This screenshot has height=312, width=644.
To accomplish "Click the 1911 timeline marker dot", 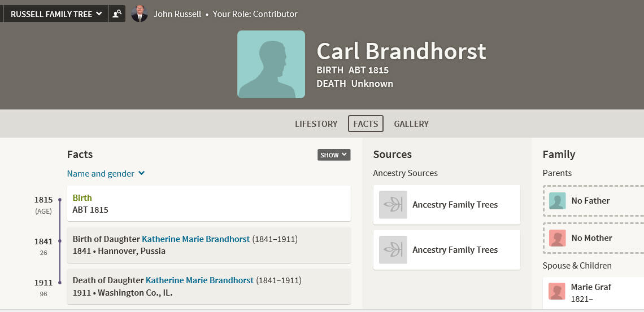I will click(x=59, y=283).
